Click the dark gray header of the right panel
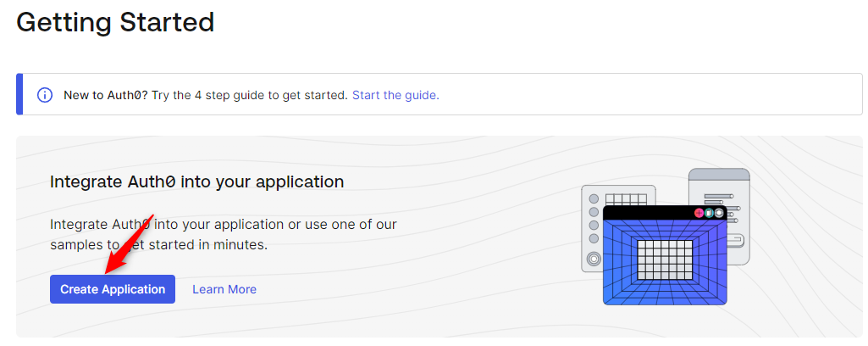The height and width of the screenshot is (346, 868). point(719,175)
